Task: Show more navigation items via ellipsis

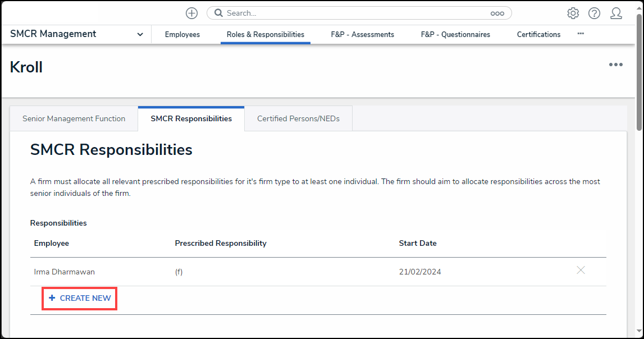Action: 581,34
